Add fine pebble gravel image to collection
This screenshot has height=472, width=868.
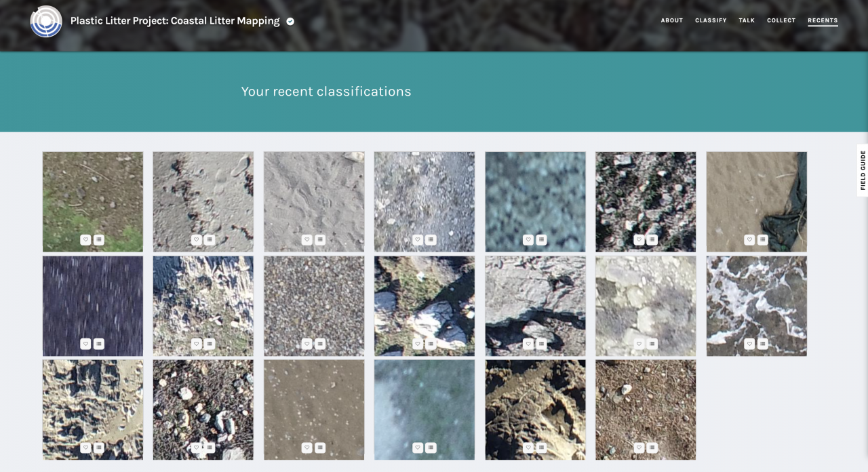tap(320, 344)
